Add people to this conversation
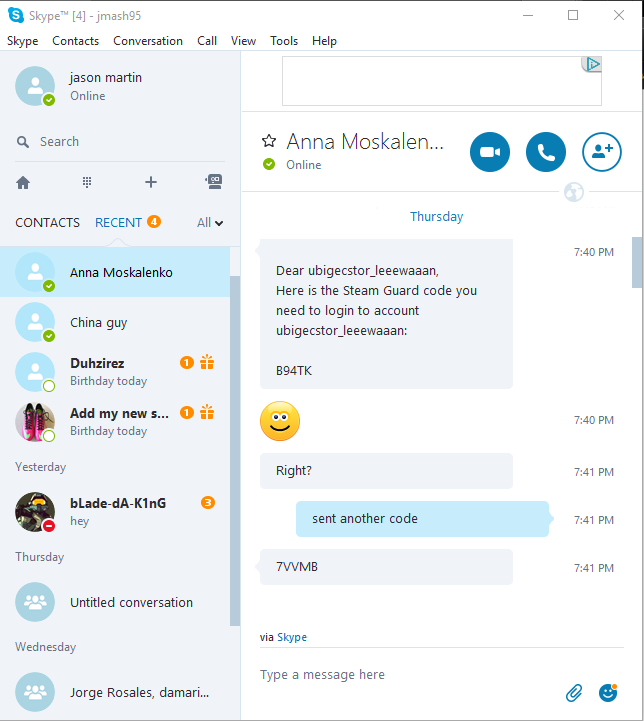This screenshot has height=721, width=644. click(602, 152)
